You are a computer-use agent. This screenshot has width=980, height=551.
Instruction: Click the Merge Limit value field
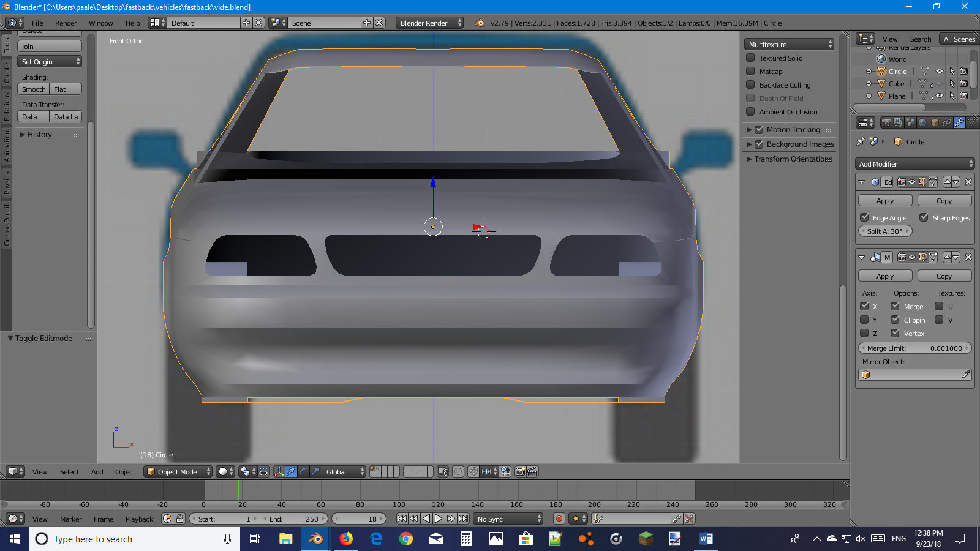(914, 348)
